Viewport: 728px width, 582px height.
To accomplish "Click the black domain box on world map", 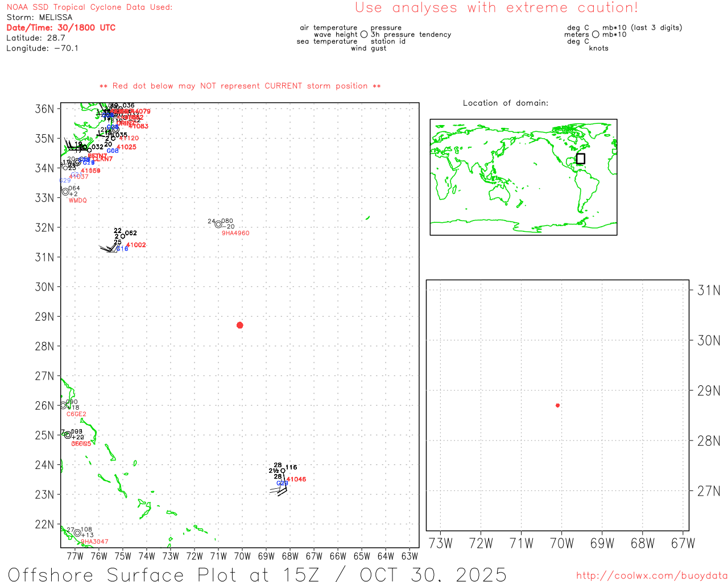I will point(580,159).
